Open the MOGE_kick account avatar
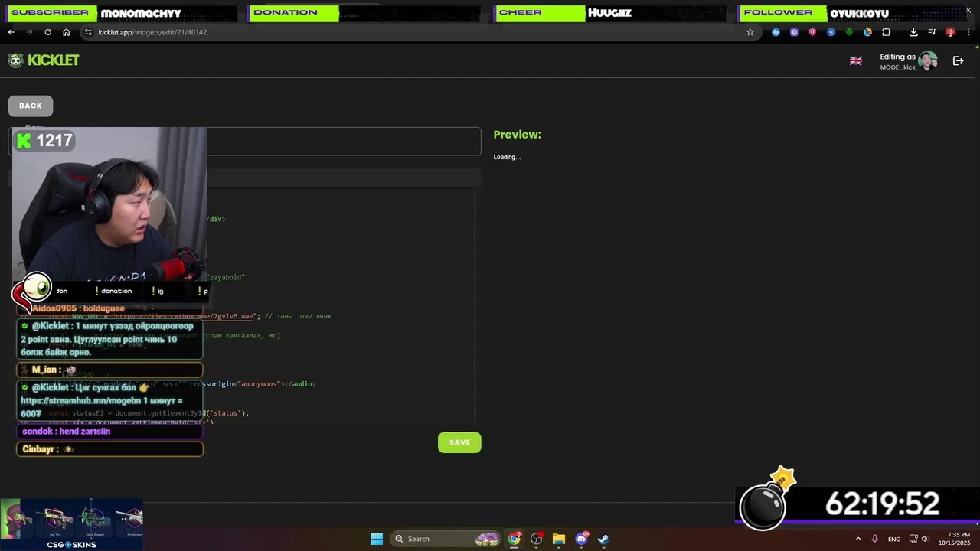The width and height of the screenshot is (980, 551). [928, 61]
